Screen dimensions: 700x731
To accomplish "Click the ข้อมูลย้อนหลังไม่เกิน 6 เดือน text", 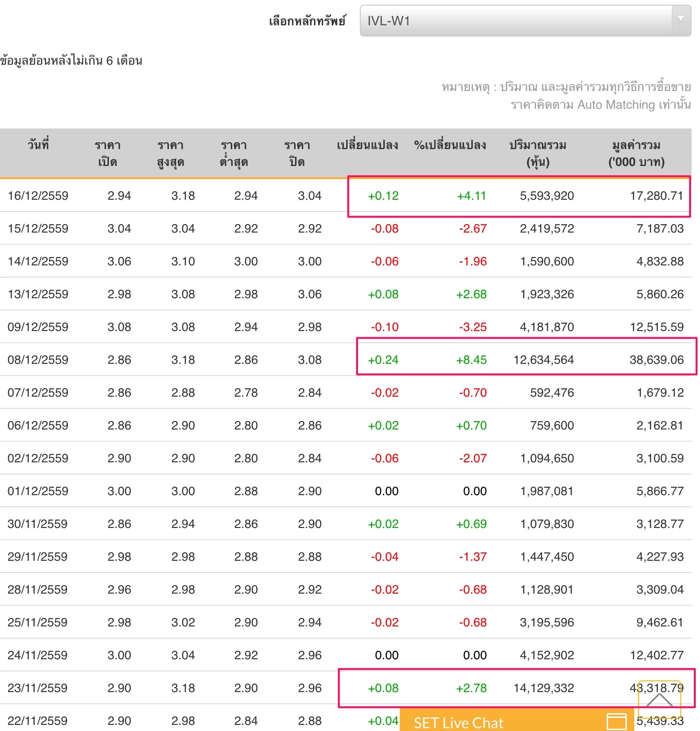I will (x=71, y=60).
